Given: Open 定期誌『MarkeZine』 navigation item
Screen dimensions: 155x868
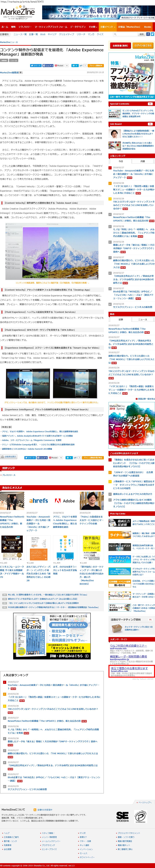Looking at the screenshot, I should point(129,27).
